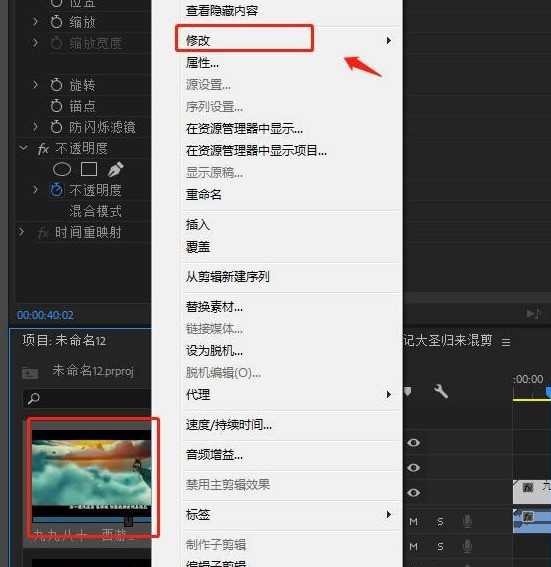Open the bin folder icon beside 未命名12.prproj
This screenshot has width=551, height=567.
click(x=30, y=372)
